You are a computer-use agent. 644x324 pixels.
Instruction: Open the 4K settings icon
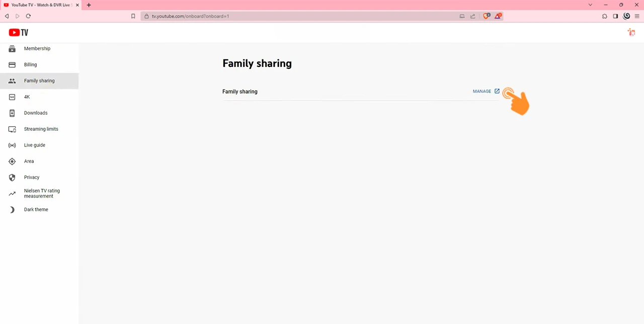click(x=12, y=97)
